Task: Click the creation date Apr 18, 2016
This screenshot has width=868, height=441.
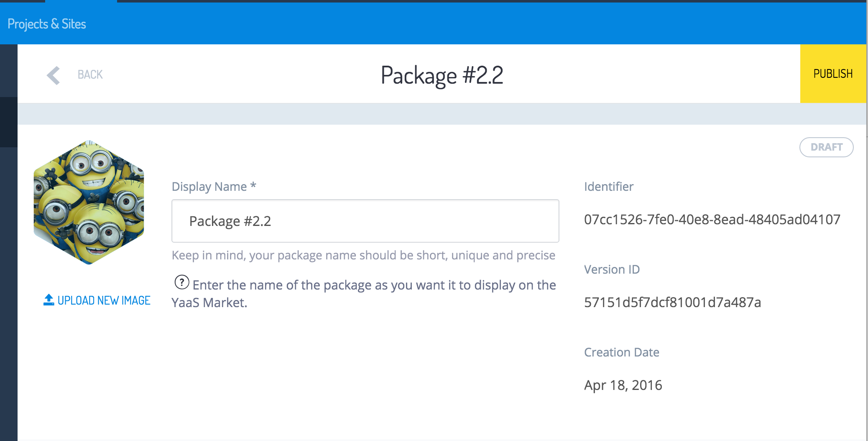Action: [623, 385]
